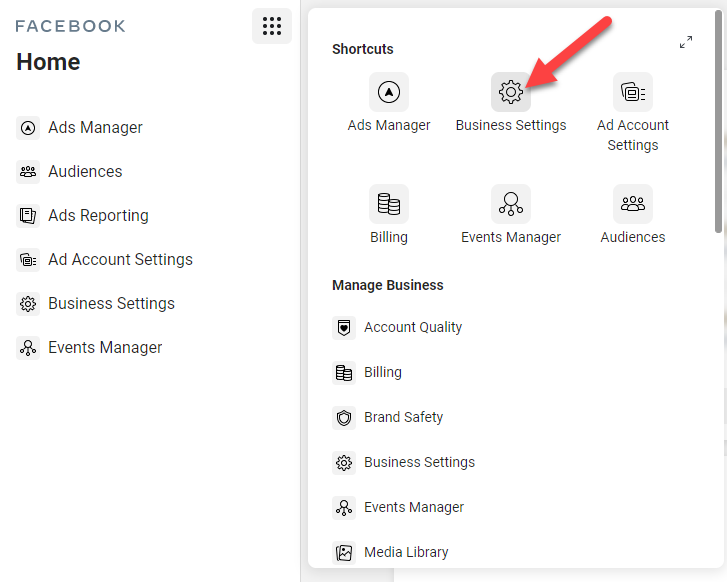
Task: Go to Ads Manager from sidebar label
Action: click(95, 128)
